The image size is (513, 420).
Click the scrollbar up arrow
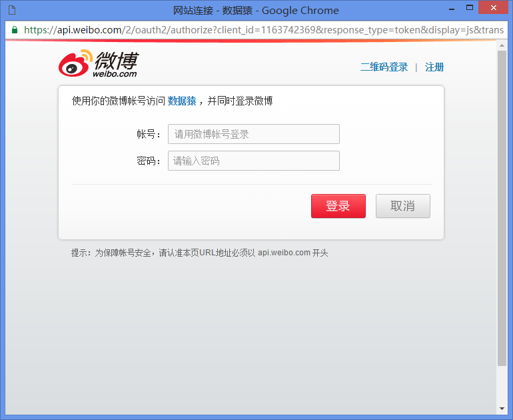click(x=502, y=45)
